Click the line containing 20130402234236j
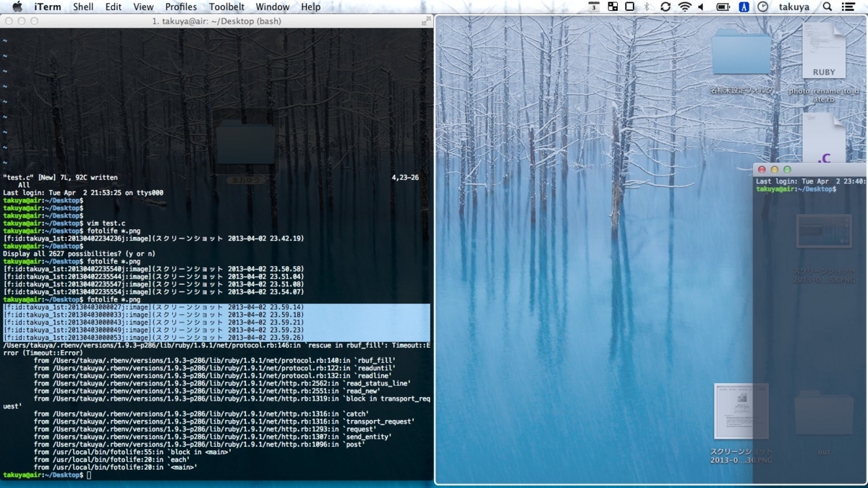Viewport: 868px width, 488px height. click(153, 239)
